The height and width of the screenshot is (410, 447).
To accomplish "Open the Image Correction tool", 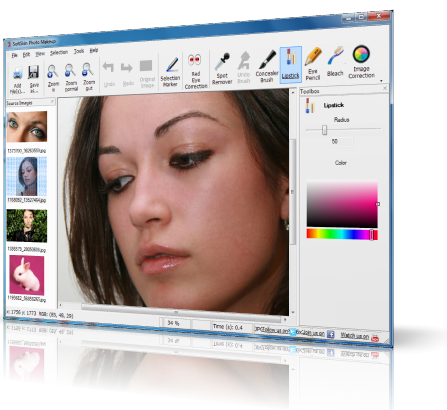I will point(361,62).
